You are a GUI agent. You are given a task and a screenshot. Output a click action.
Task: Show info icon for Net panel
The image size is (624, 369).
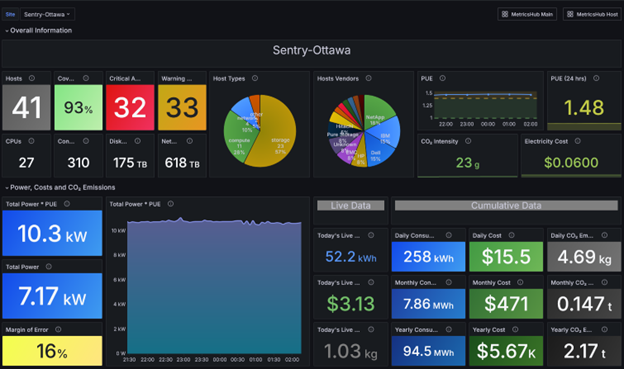(189, 141)
